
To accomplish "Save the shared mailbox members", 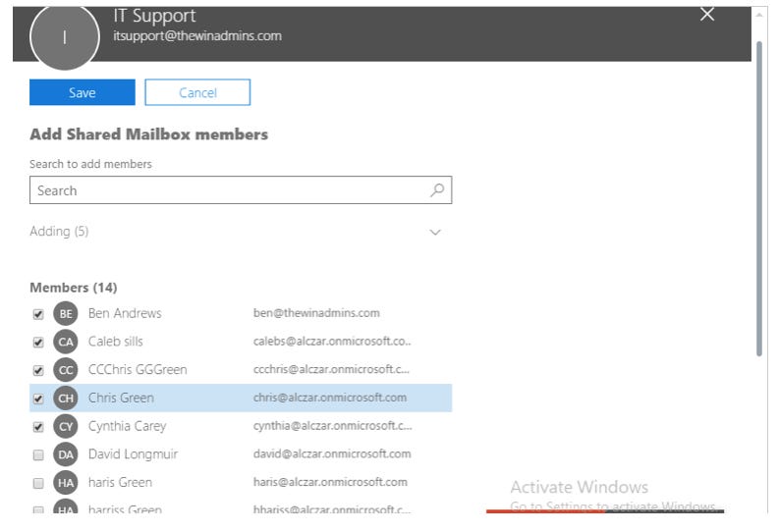I will [82, 92].
